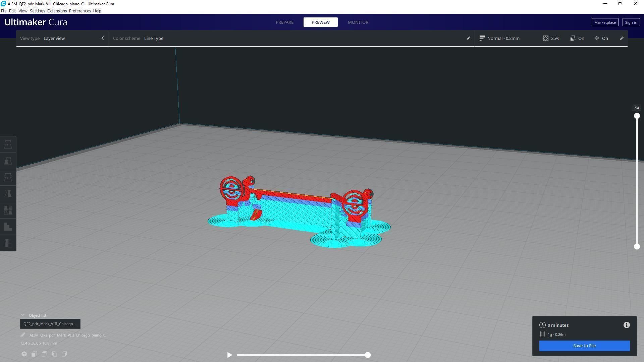The width and height of the screenshot is (644, 362).
Task: Open the Marketplace button
Action: (605, 22)
